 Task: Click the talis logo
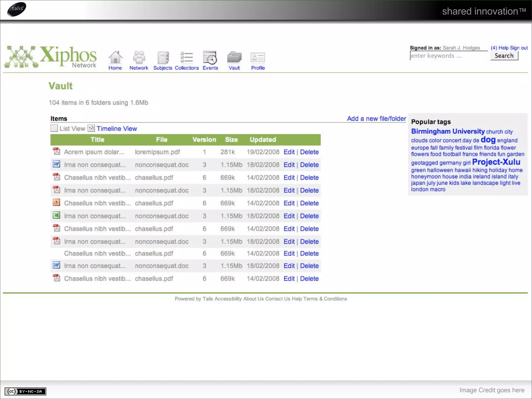[x=17, y=9]
